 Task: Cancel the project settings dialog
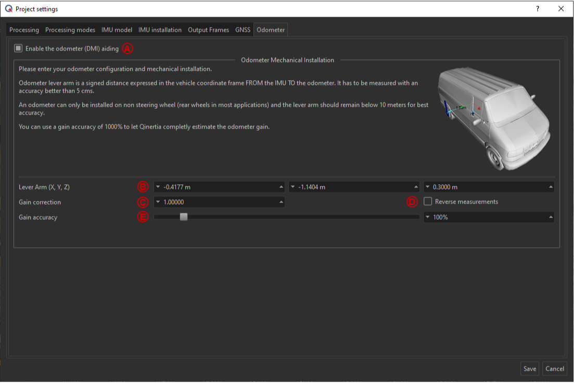coord(554,369)
